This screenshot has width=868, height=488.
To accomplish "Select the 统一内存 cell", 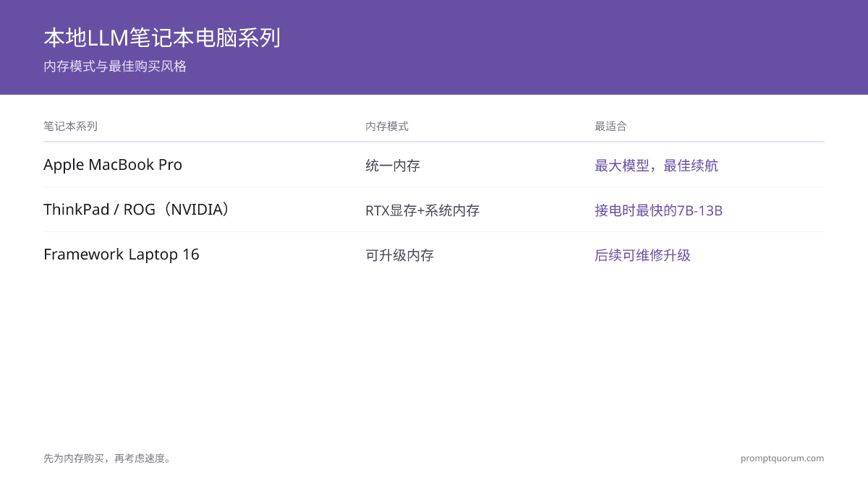I will (393, 166).
